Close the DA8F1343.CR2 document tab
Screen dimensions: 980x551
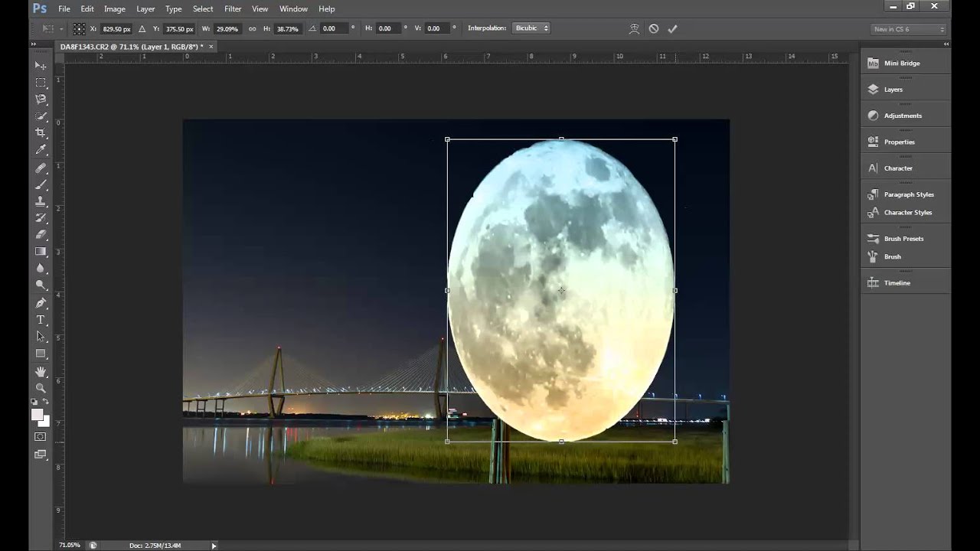tap(211, 47)
